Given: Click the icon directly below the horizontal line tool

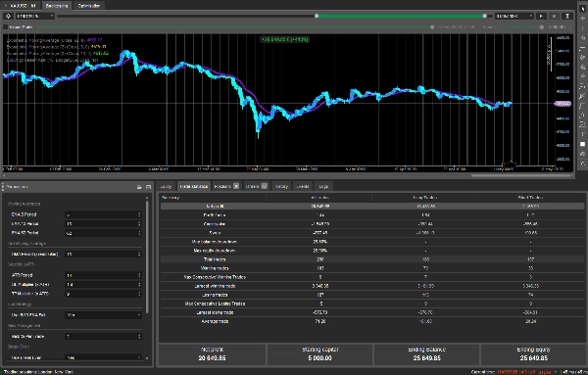Looking at the screenshot, I should point(582,58).
